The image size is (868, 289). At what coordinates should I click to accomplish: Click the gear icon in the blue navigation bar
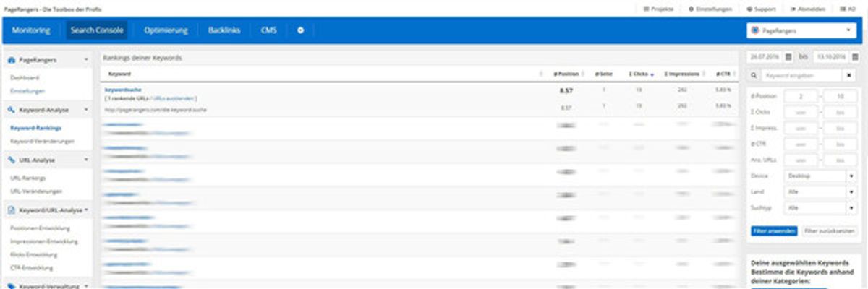(x=301, y=30)
